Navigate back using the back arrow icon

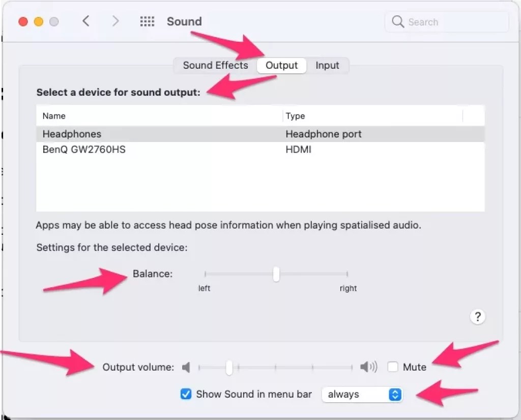click(x=85, y=21)
